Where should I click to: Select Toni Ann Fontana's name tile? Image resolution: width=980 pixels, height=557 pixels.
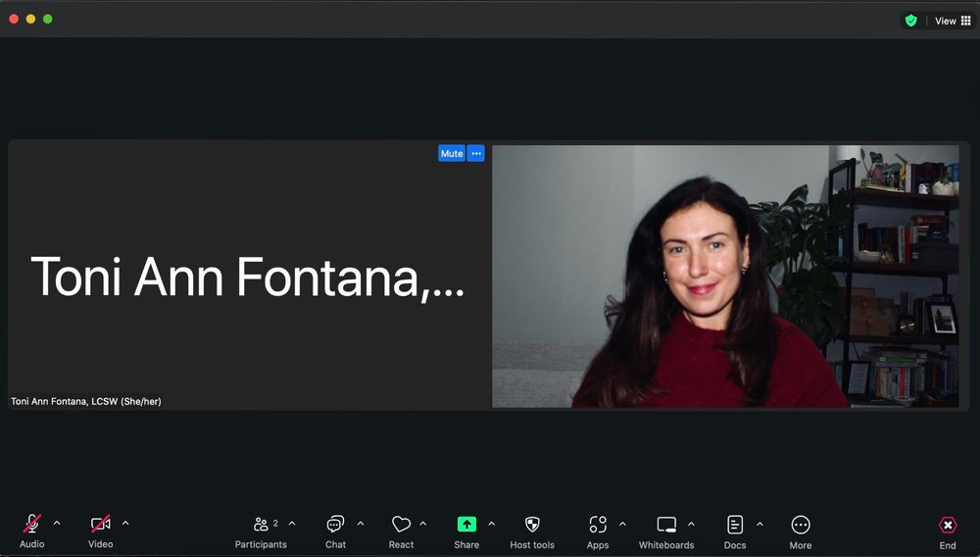click(248, 275)
